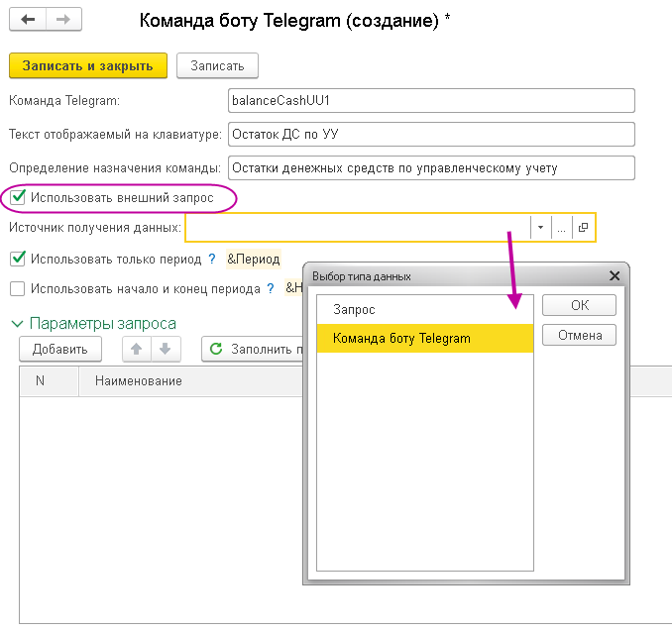Click help question mark for Использовать только период

[x=212, y=259]
